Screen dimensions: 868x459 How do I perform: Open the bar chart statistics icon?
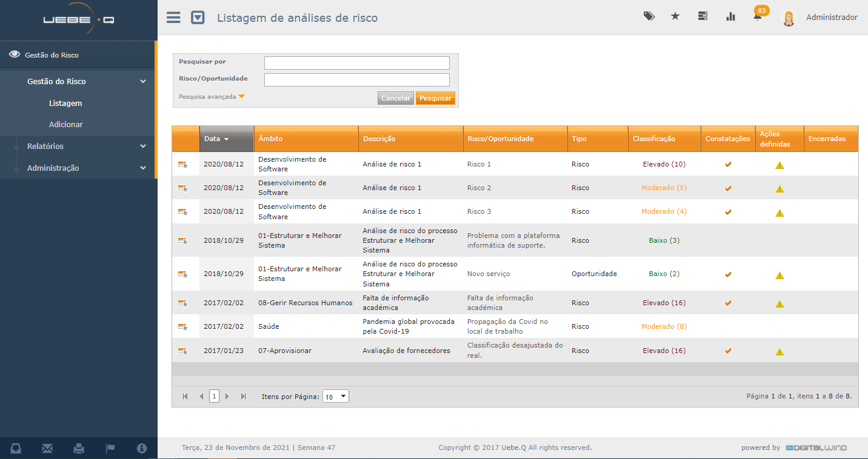[730, 17]
